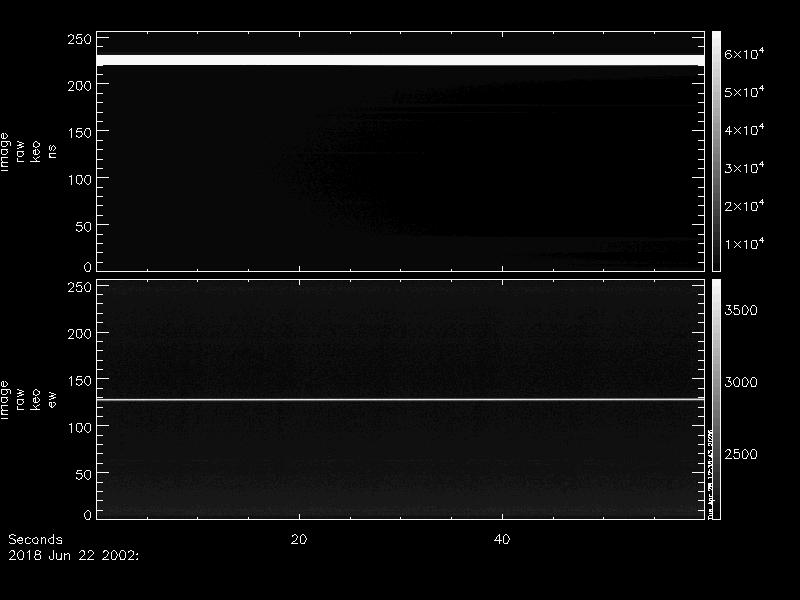Click tick label '150' on ew keogram axis
This screenshot has height=600, width=800.
[x=80, y=381]
